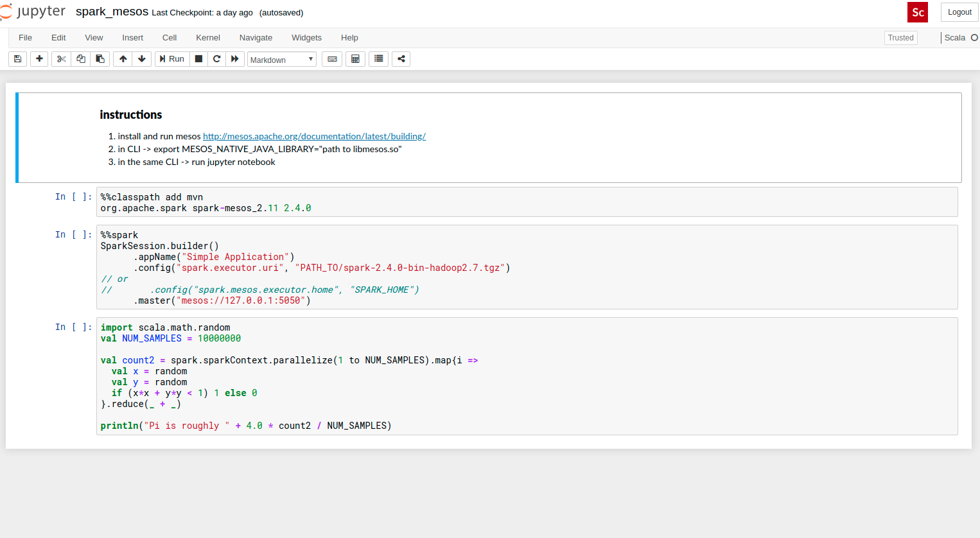Restart the kernel using the restart icon
This screenshot has height=538, width=980.
click(x=216, y=58)
